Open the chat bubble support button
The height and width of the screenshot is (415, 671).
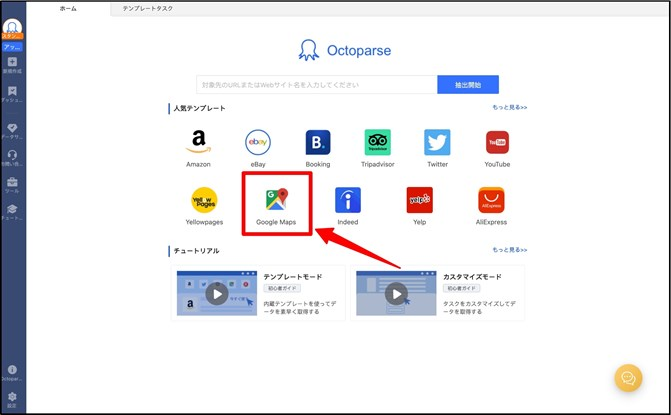coord(628,378)
